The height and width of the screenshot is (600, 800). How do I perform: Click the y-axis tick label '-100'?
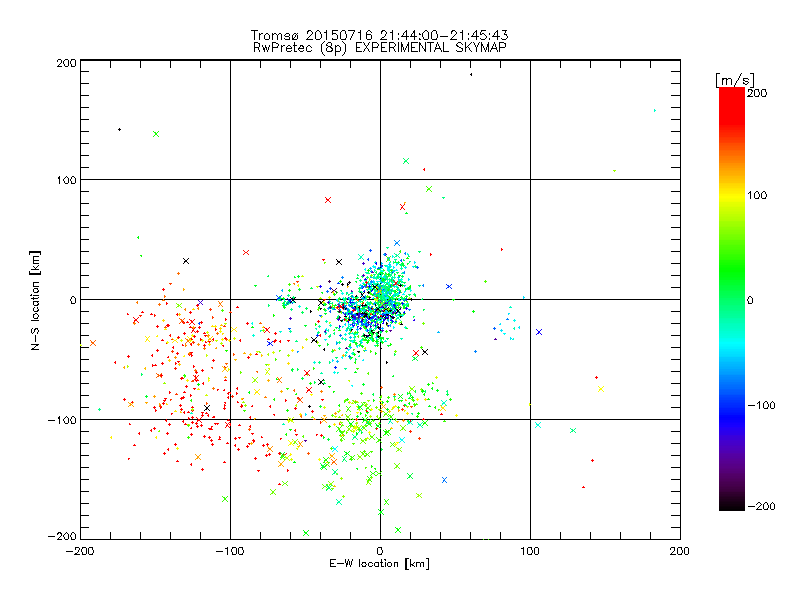coord(62,420)
